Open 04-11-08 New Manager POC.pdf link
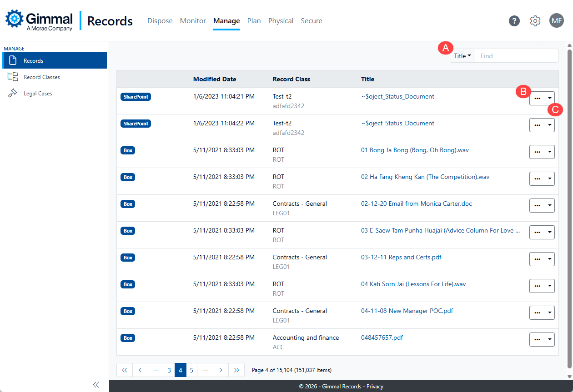 (407, 311)
